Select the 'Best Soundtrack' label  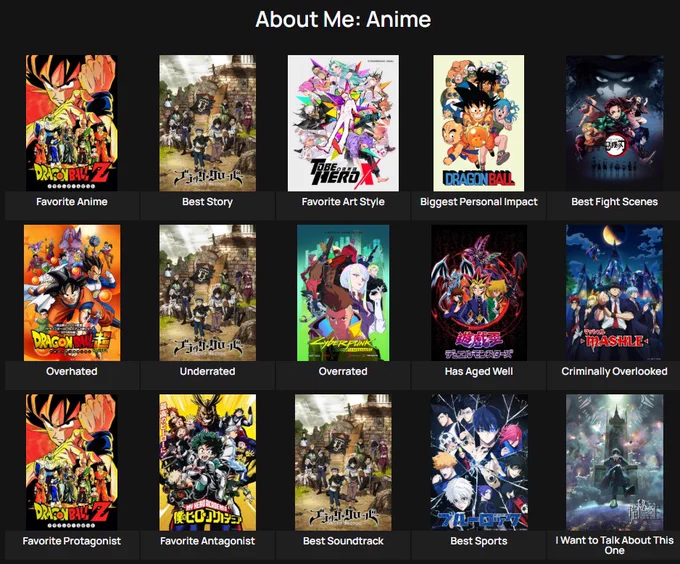(x=343, y=541)
